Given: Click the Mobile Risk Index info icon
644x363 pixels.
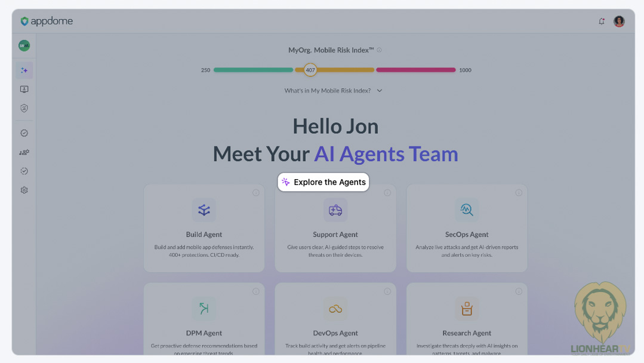Looking at the screenshot, I should [380, 50].
